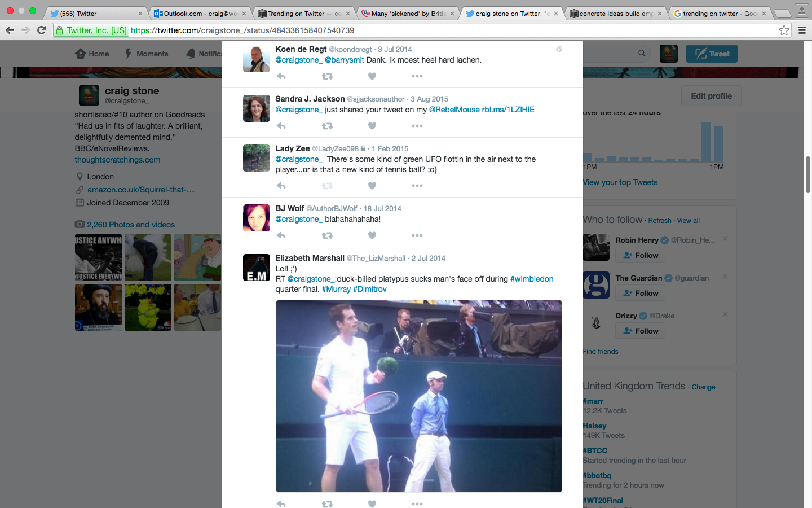Image resolution: width=812 pixels, height=508 pixels.
Task: Change the United Kingdom Trends location
Action: tap(703, 387)
